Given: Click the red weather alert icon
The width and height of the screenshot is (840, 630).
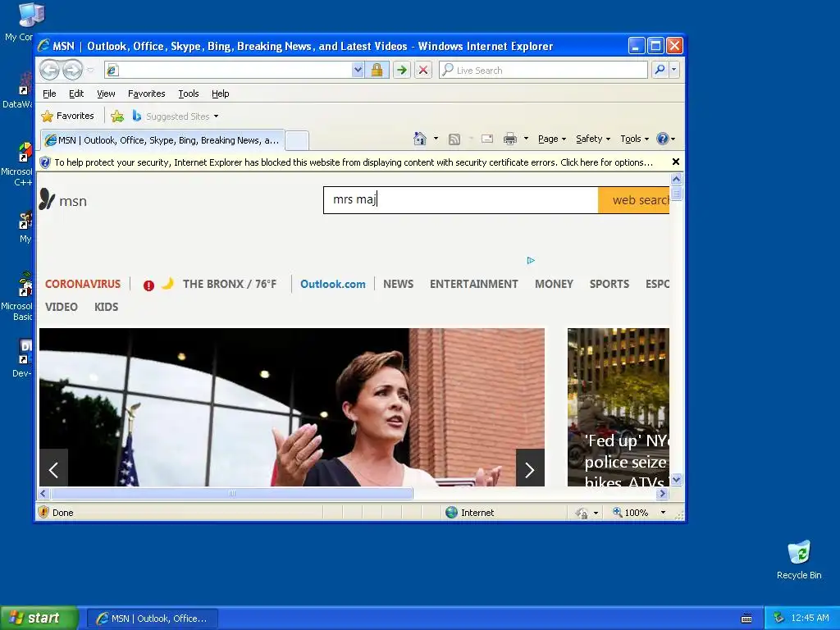Looking at the screenshot, I should (148, 285).
